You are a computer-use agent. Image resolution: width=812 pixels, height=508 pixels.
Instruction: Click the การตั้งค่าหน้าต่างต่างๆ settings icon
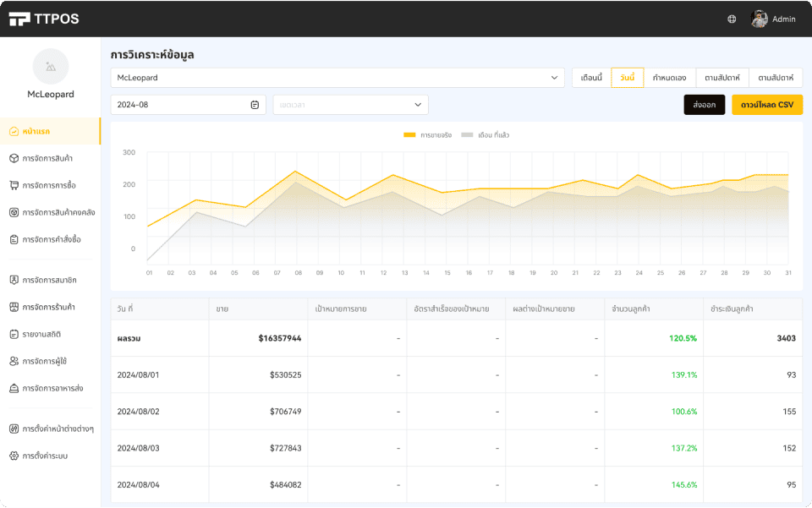point(14,429)
